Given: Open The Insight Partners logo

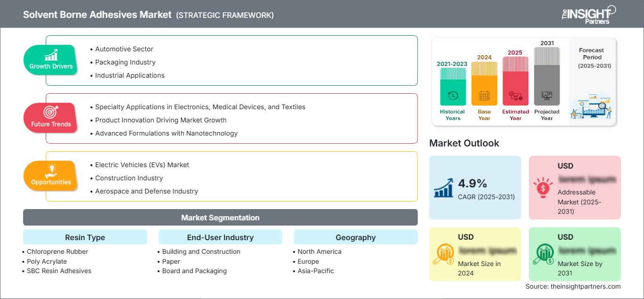Looking at the screenshot, I should (x=588, y=14).
